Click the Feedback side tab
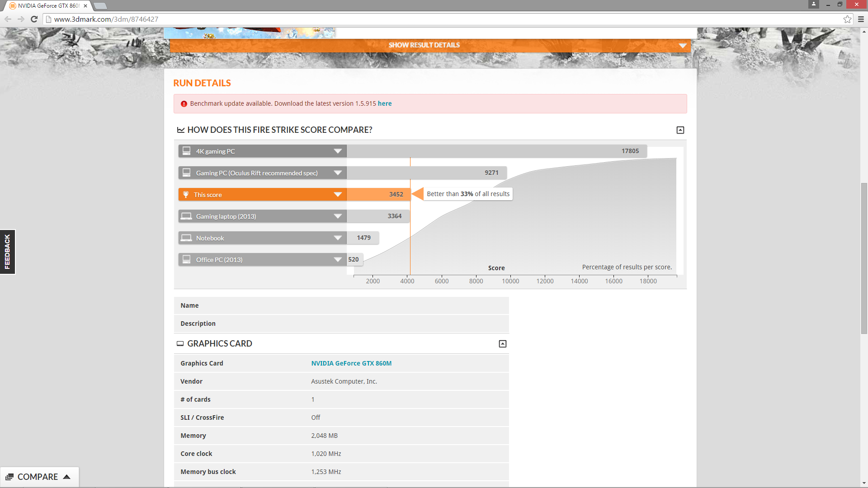Viewport: 868px width, 488px height. [7, 252]
